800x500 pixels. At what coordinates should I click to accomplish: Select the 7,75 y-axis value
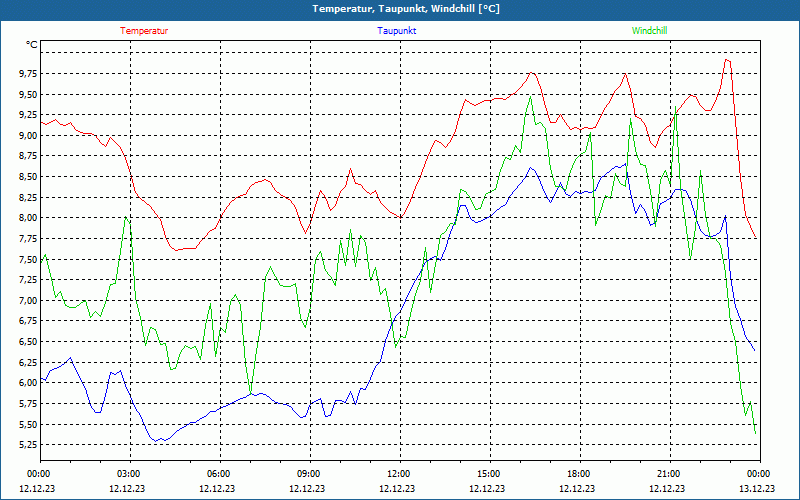(28, 239)
